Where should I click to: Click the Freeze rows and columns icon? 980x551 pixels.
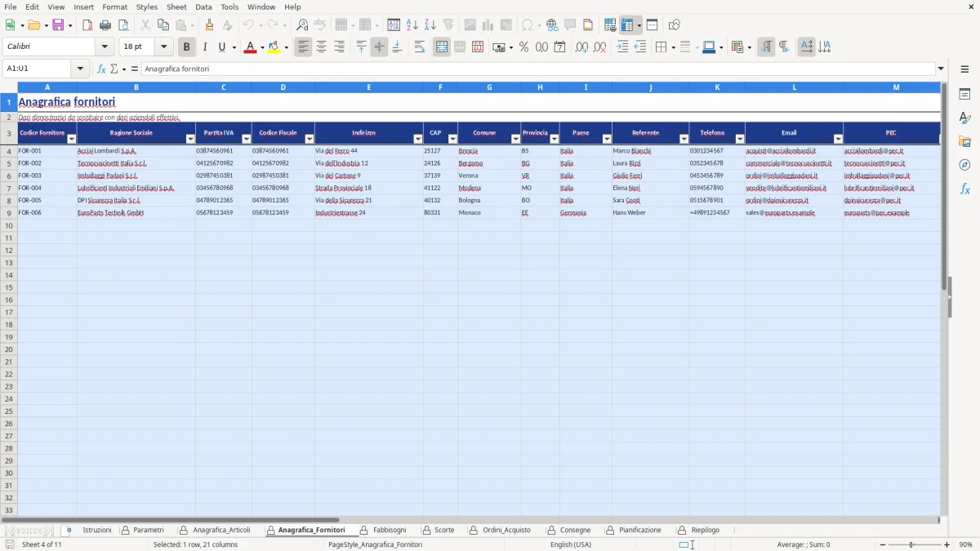pyautogui.click(x=627, y=25)
